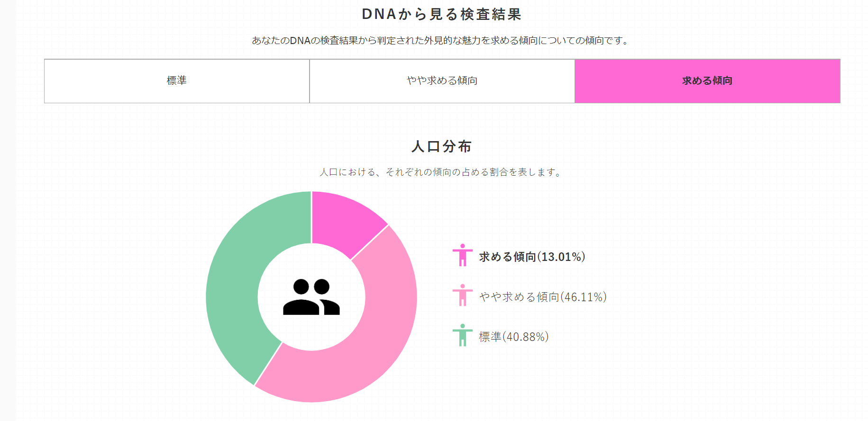
Task: Click the やや求める傾向(46.11%) legend label
Action: pyautogui.click(x=543, y=297)
